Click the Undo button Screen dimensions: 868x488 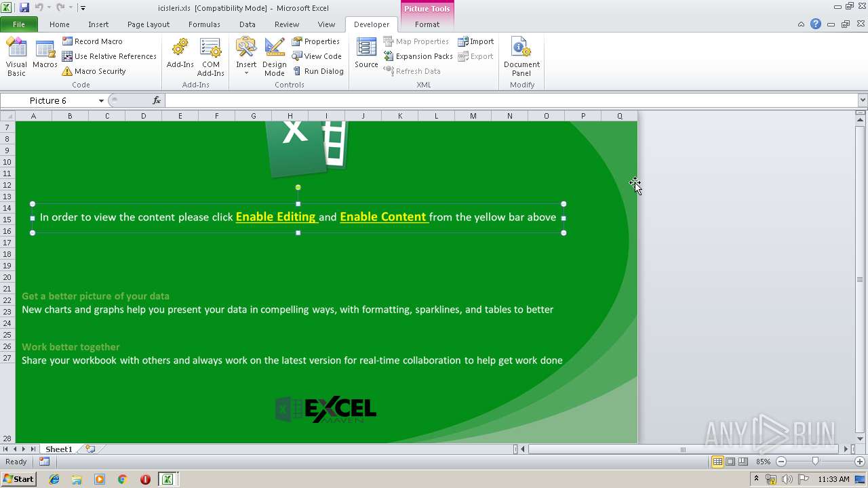(x=39, y=7)
